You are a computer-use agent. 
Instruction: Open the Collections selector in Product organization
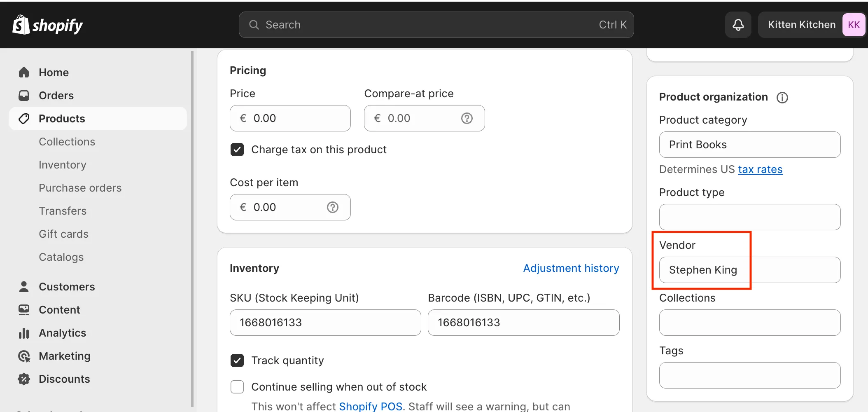[749, 323]
